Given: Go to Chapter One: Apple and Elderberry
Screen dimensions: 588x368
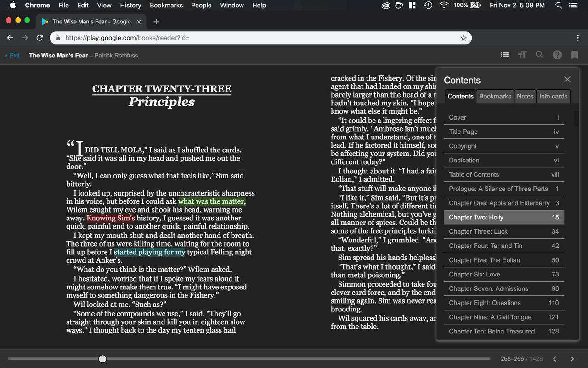Looking at the screenshot, I should (x=504, y=203).
